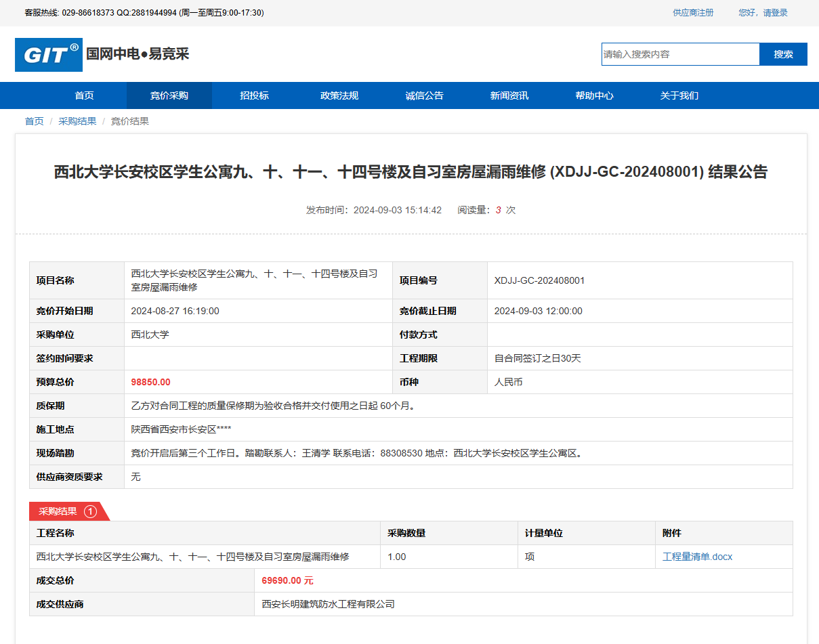The height and width of the screenshot is (644, 819).
Task: Click 采购结果 breadcrumb link
Action: point(77,121)
